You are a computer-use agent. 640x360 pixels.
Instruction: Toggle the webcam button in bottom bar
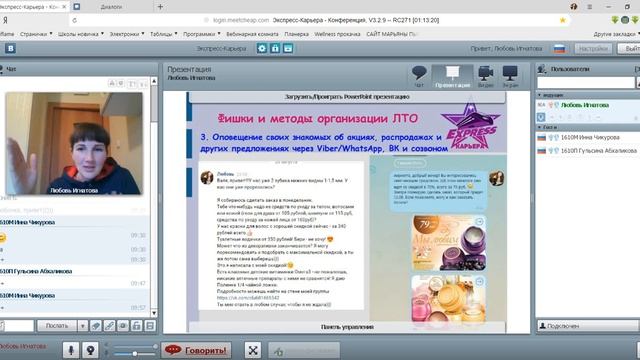click(90, 350)
